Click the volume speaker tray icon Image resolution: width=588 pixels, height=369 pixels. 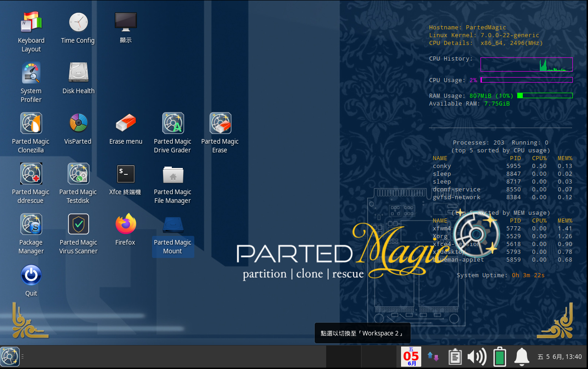pyautogui.click(x=477, y=357)
